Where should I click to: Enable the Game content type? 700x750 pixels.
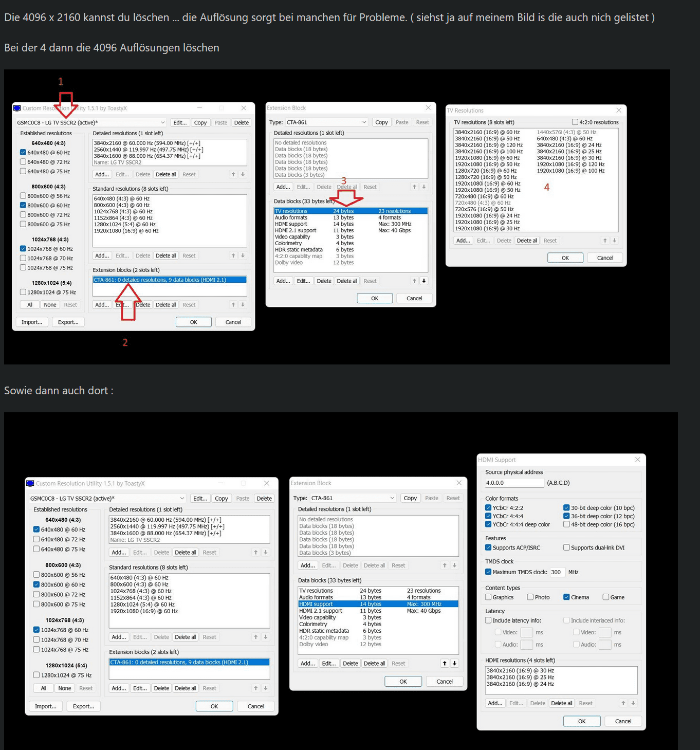606,597
